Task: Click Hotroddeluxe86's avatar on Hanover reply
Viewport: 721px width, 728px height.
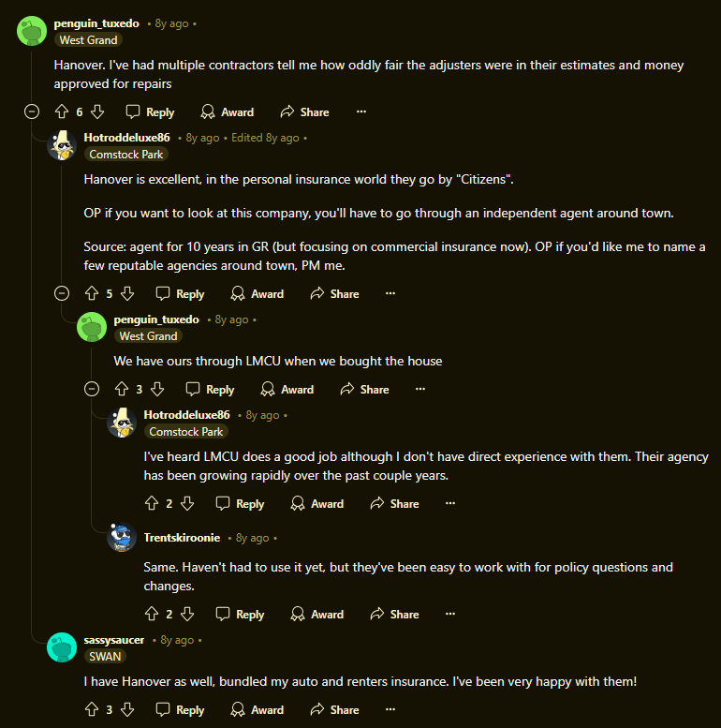Action: point(62,145)
